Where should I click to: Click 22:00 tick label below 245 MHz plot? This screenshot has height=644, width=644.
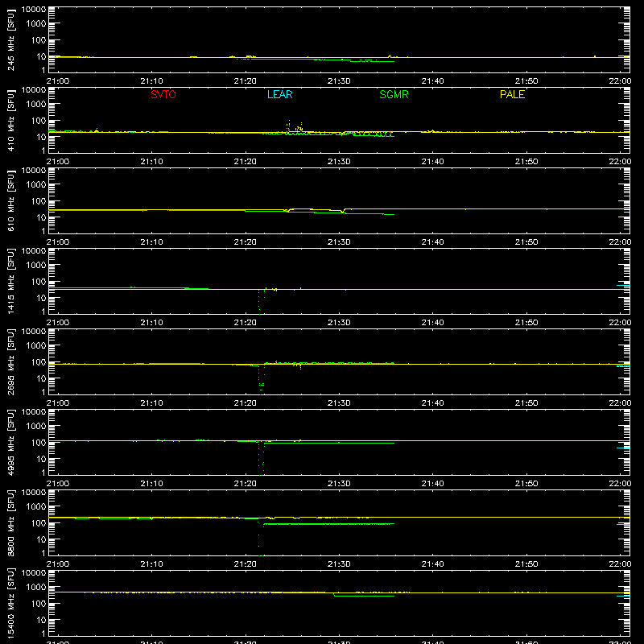pyautogui.click(x=620, y=81)
